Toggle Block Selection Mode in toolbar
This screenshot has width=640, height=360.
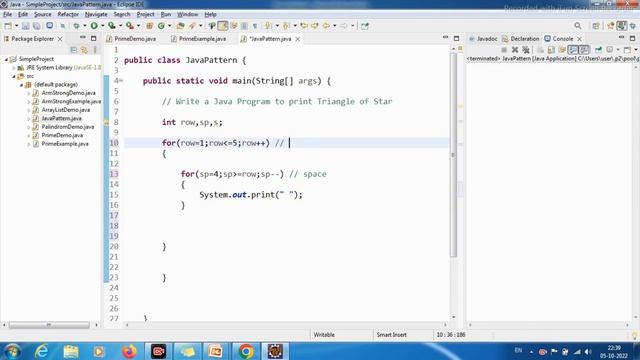[244, 26]
